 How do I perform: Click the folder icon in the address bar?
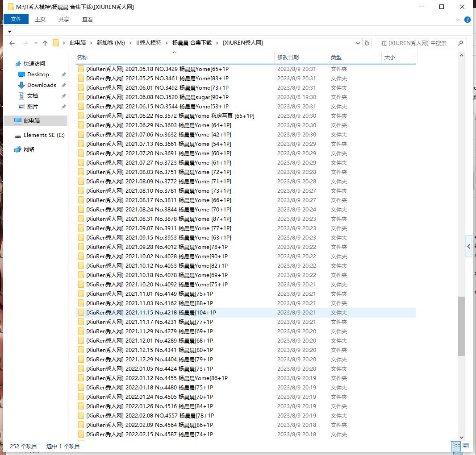point(56,43)
